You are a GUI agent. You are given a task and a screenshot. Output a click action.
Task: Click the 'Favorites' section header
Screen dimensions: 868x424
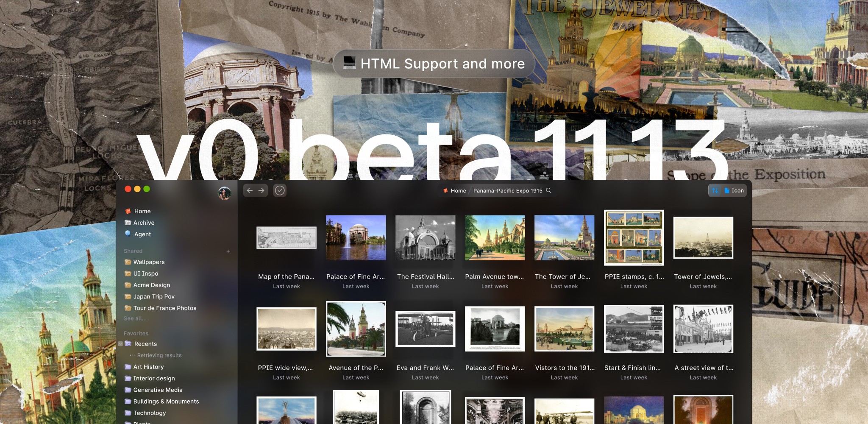(136, 333)
